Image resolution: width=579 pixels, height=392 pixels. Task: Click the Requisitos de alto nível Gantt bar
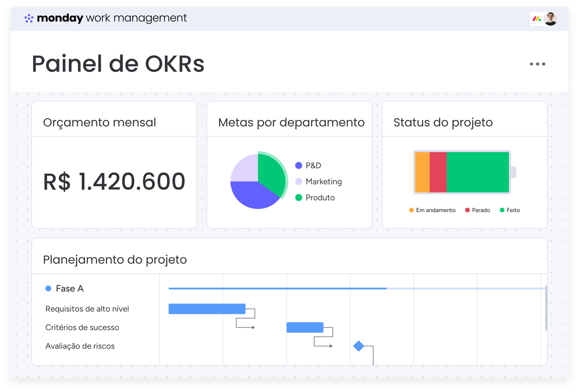[x=207, y=309]
